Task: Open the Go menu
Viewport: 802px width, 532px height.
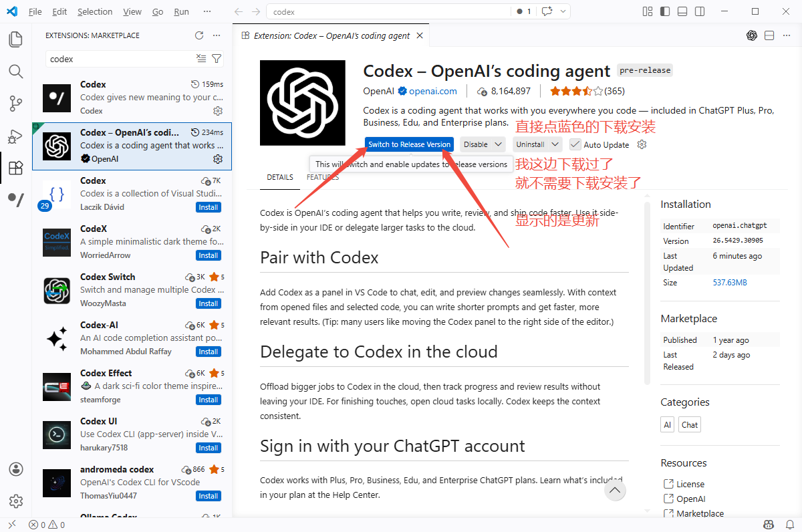Action: click(158, 11)
